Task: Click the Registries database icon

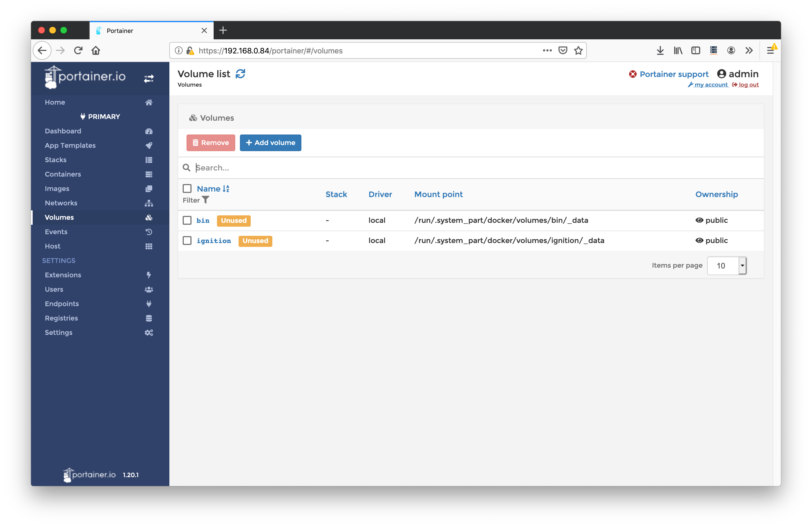Action: (x=149, y=318)
